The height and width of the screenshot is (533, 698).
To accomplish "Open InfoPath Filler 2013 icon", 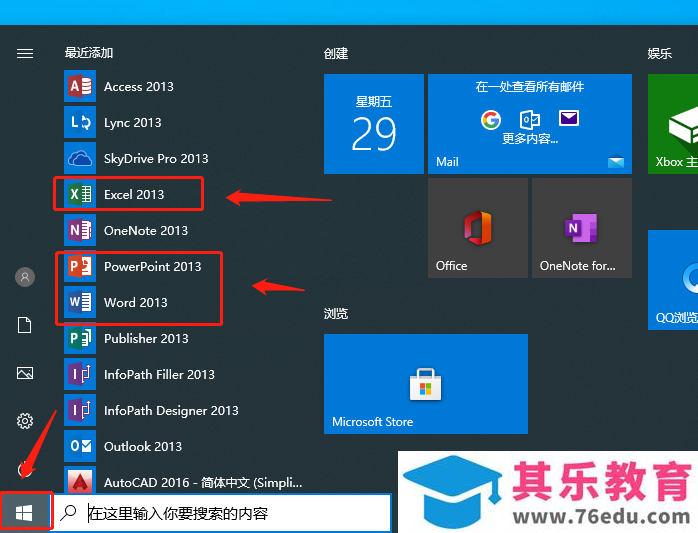I will (80, 374).
